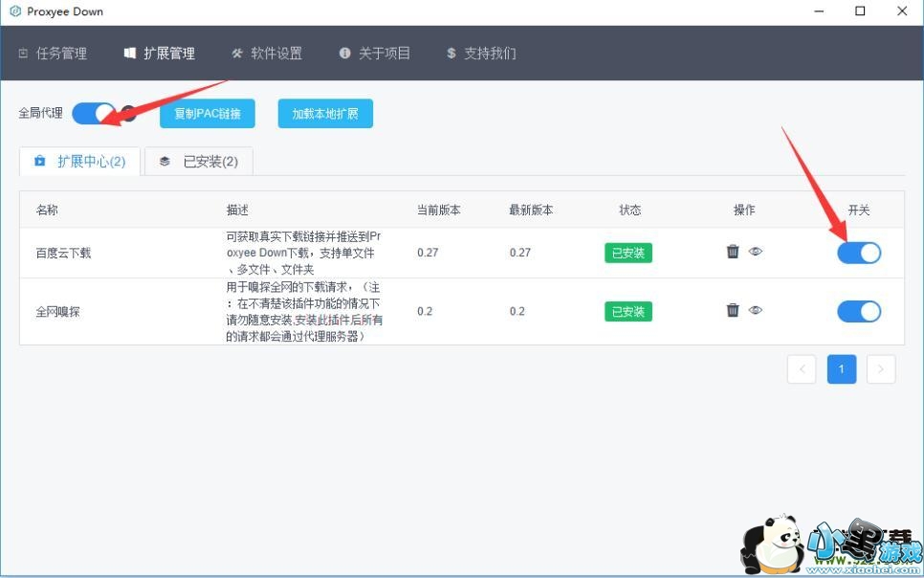This screenshot has width=924, height=578.
Task: Click the trash icon for 全网嗅探
Action: [x=733, y=310]
